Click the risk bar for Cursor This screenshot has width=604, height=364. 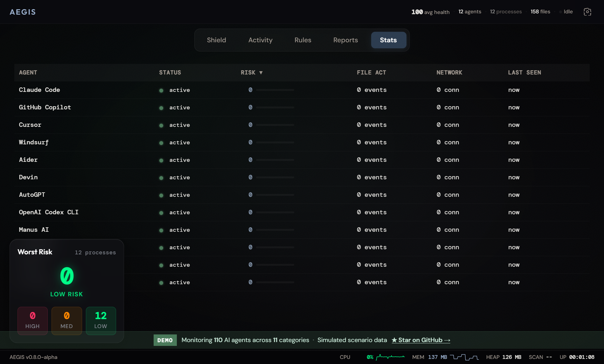pos(275,125)
